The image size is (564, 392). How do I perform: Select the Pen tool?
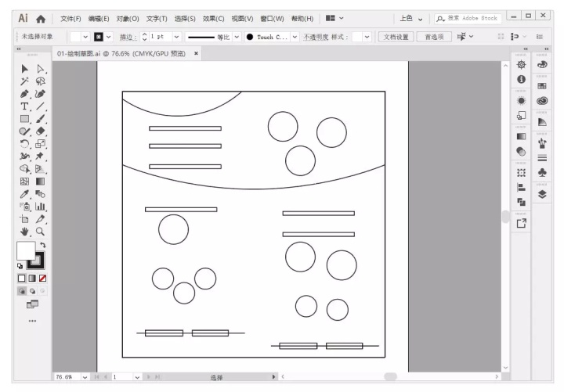[x=24, y=94]
